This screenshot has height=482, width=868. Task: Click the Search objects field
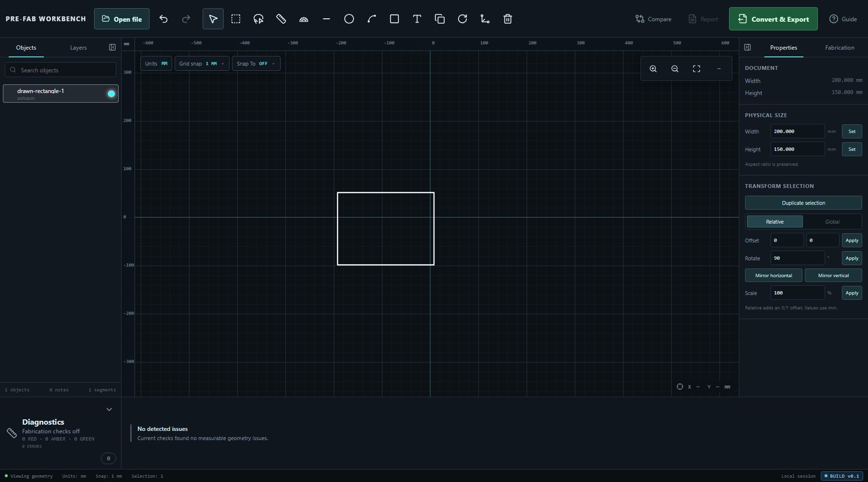coord(61,70)
